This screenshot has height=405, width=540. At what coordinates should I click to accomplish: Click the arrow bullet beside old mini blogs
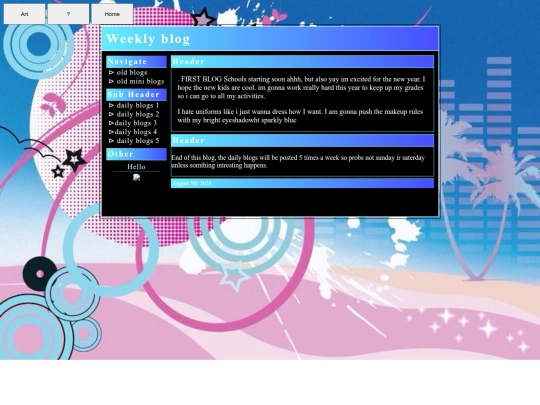pyautogui.click(x=111, y=82)
